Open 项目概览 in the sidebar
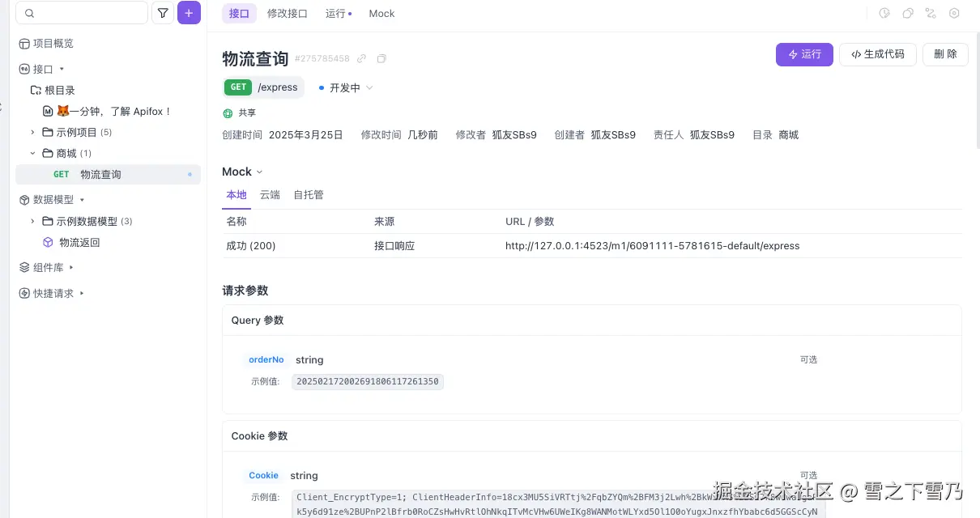Image resolution: width=980 pixels, height=518 pixels. pos(53,44)
